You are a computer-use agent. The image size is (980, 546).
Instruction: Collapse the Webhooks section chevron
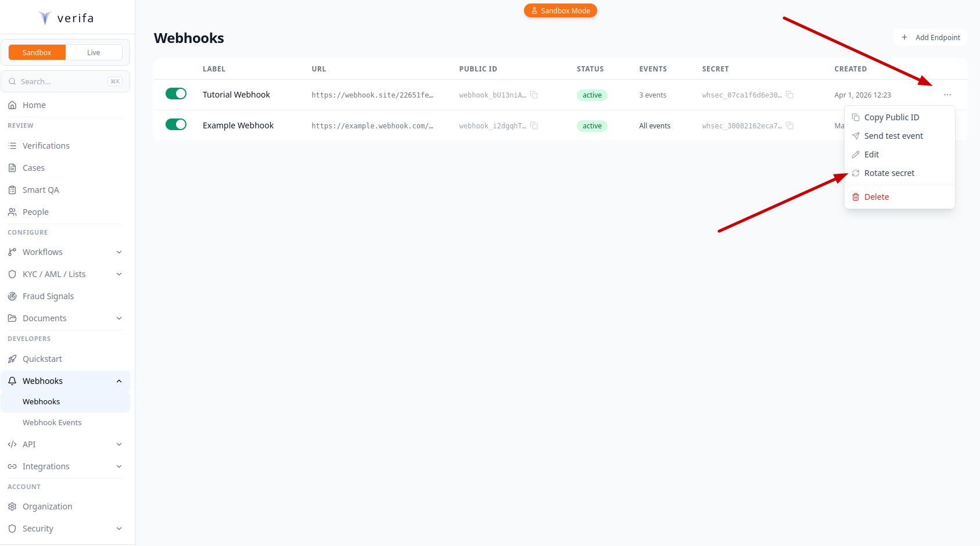tap(119, 380)
